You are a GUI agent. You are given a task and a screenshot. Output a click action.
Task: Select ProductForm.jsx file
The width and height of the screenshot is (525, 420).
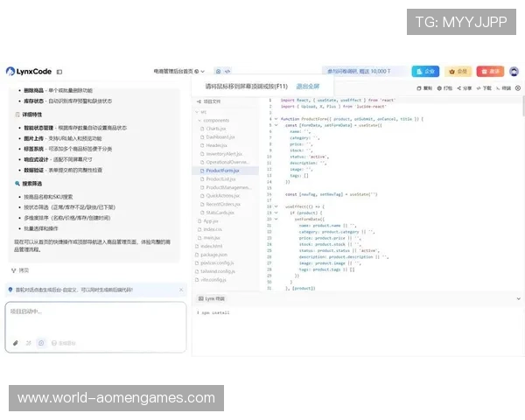[x=226, y=171]
